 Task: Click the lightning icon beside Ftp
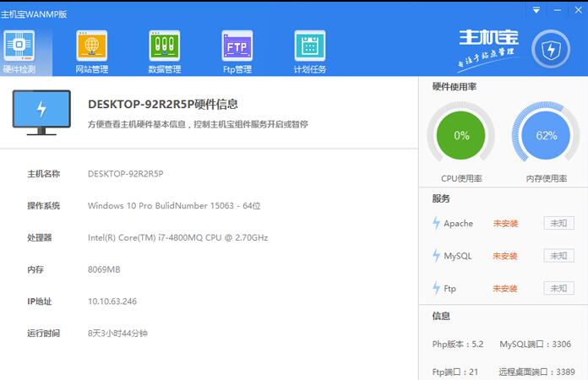pyautogui.click(x=436, y=289)
